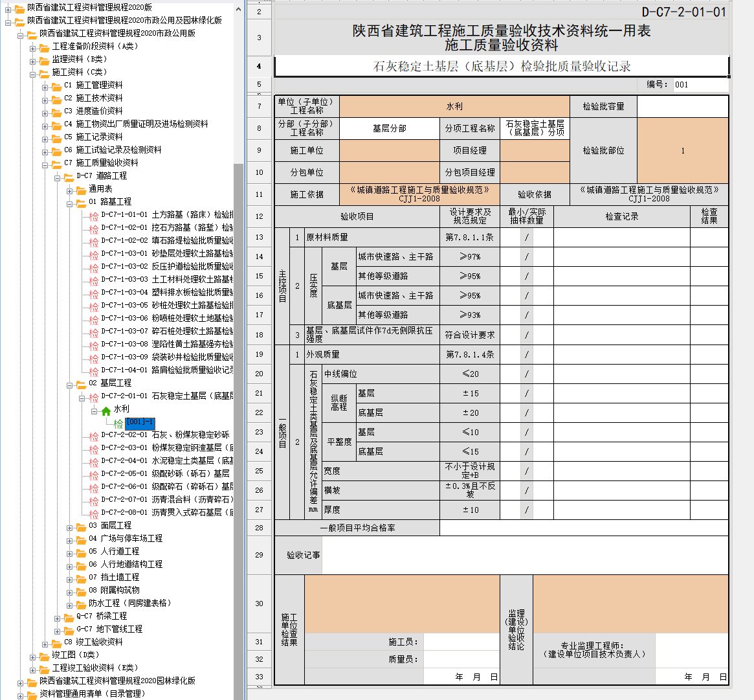This screenshot has height=700, width=754.
Task: Expand the 03 面层工程 tree node
Action: click(70, 526)
